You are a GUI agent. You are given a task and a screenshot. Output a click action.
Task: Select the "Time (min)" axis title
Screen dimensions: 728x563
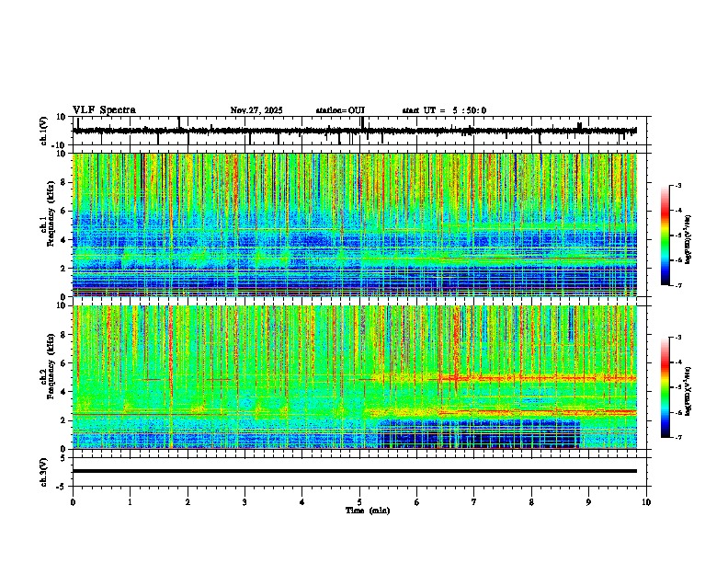point(368,511)
